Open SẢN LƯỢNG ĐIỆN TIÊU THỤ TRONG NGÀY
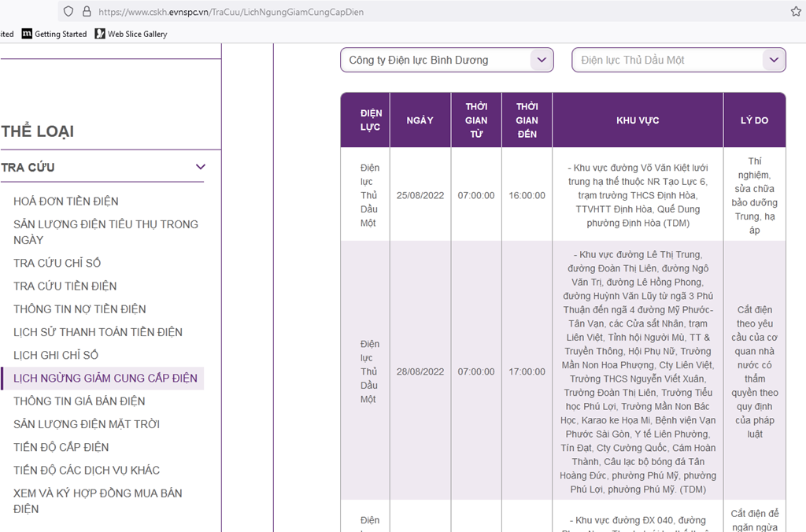This screenshot has height=532, width=806. (x=106, y=232)
